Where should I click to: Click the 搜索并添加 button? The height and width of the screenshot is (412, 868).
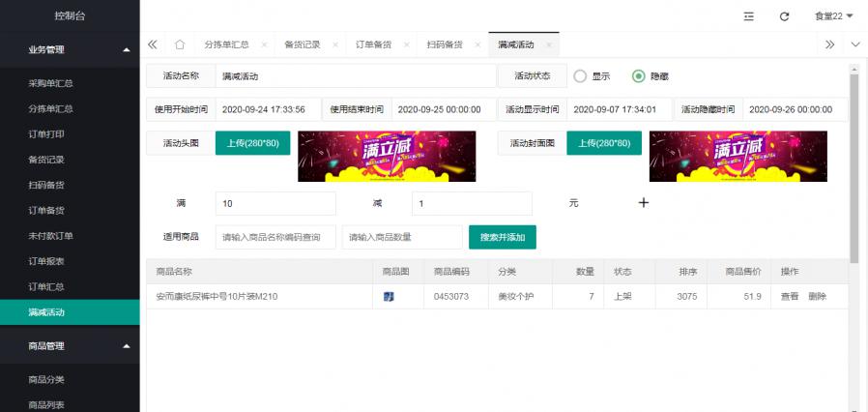(x=502, y=237)
